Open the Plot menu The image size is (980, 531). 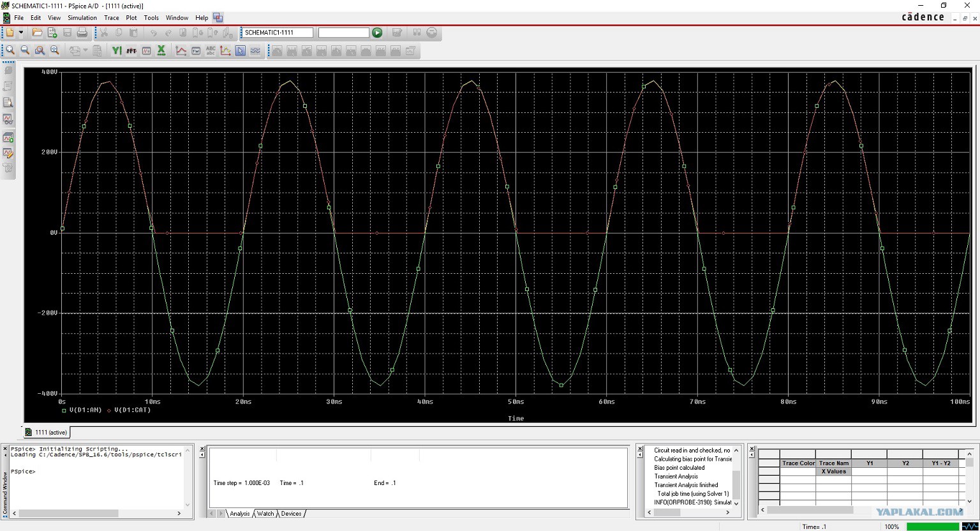coord(131,18)
